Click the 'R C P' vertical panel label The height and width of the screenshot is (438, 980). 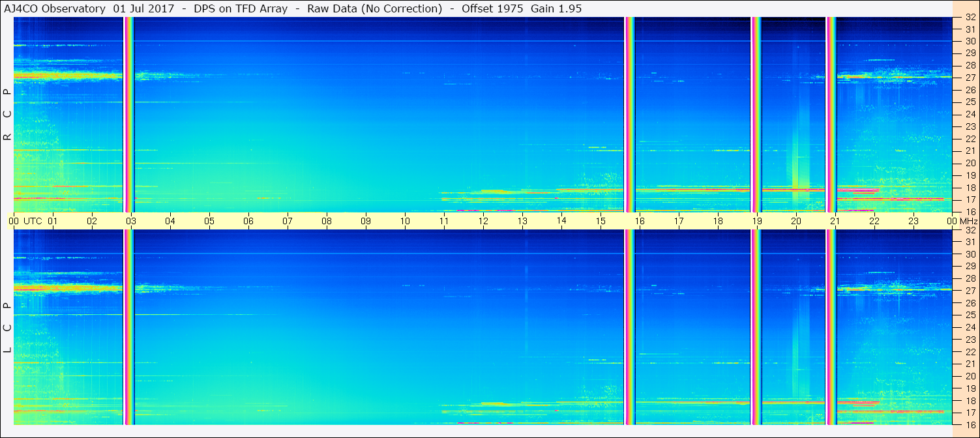pos(7,114)
